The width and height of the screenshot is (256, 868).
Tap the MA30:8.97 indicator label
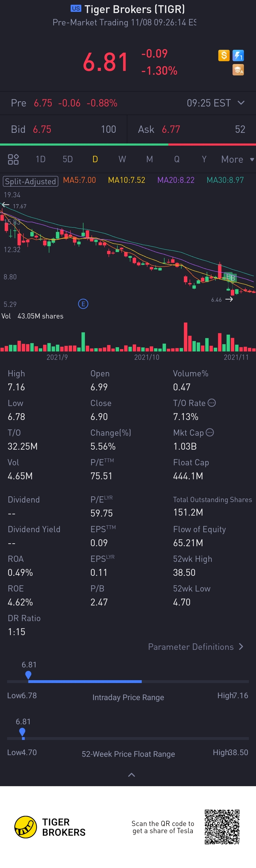225,180
